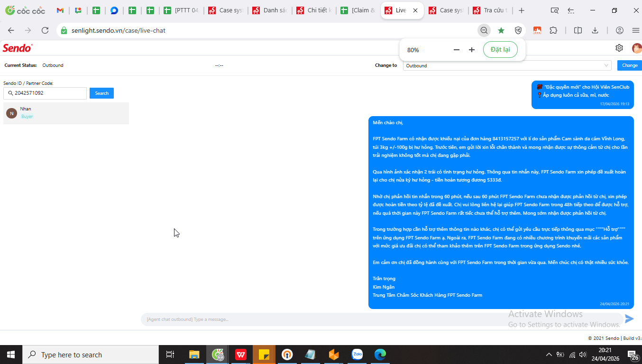
Task: Open the browser extensions puzzle icon
Action: tap(553, 30)
